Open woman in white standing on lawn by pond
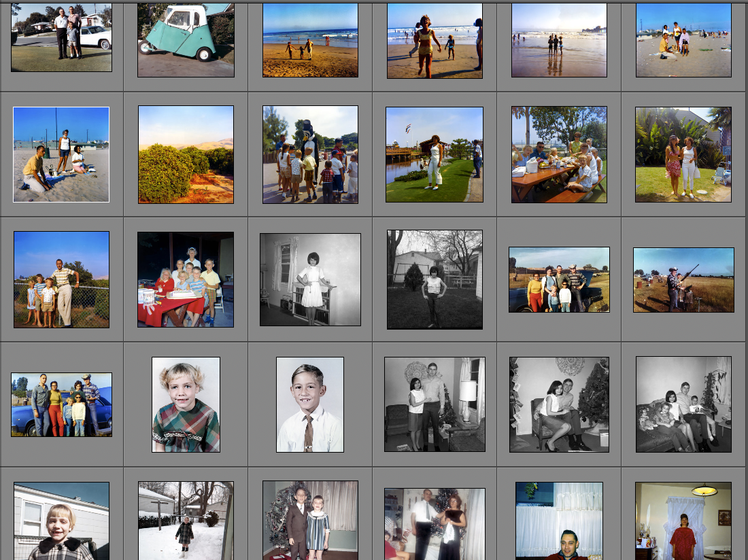This screenshot has height=560, width=748. 435,154
